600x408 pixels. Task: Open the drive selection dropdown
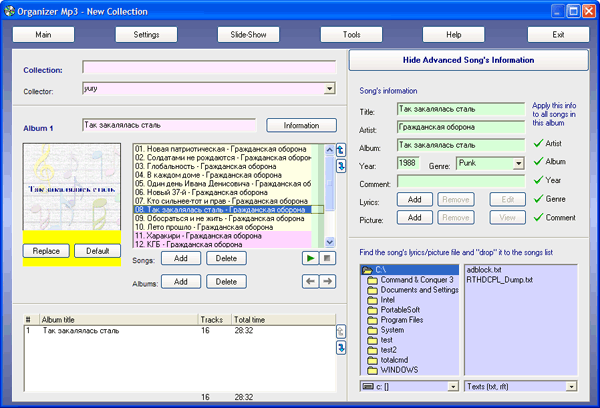pos(453,387)
